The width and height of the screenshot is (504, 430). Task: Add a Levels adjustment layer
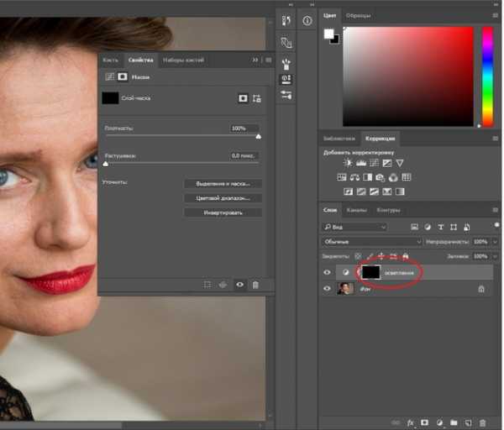(x=362, y=162)
